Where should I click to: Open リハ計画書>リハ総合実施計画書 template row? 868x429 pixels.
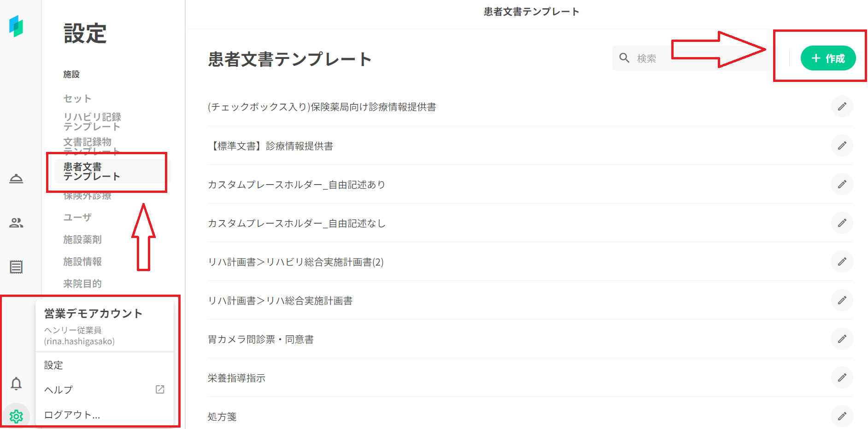click(x=280, y=301)
